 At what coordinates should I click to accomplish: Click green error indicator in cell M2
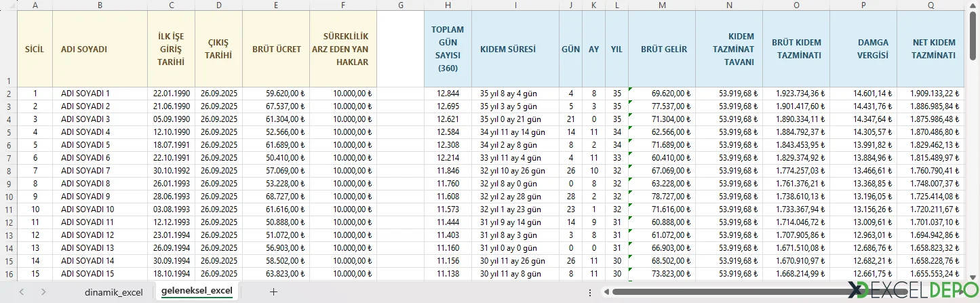tap(631, 89)
